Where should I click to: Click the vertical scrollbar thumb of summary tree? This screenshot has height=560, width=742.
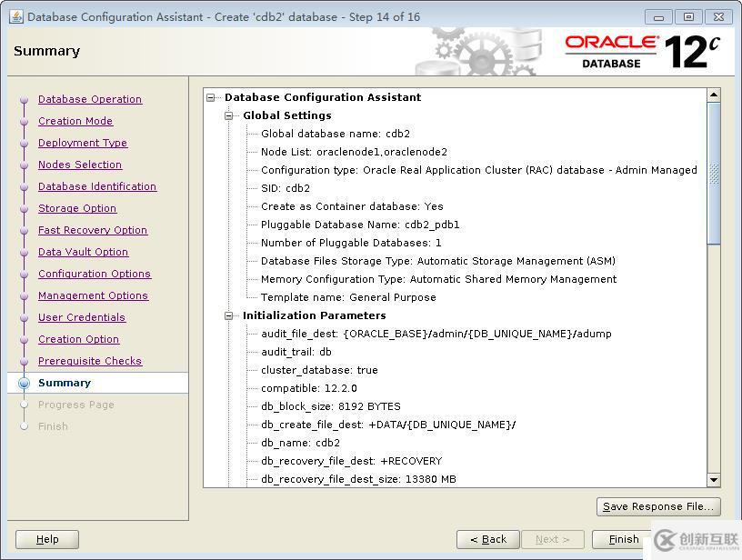tap(714, 174)
